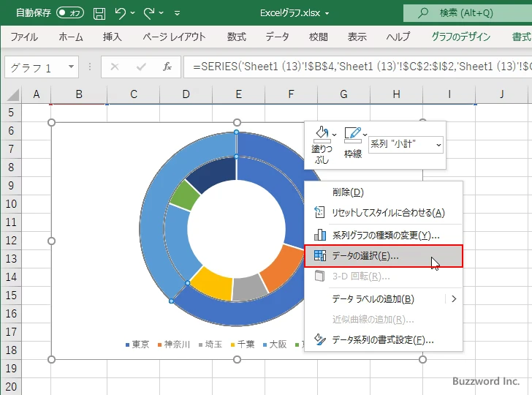Open the ページ レイアウト tab

(174, 37)
